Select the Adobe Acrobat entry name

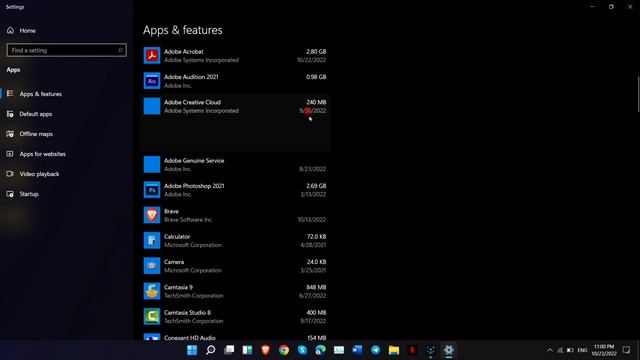pos(184,51)
